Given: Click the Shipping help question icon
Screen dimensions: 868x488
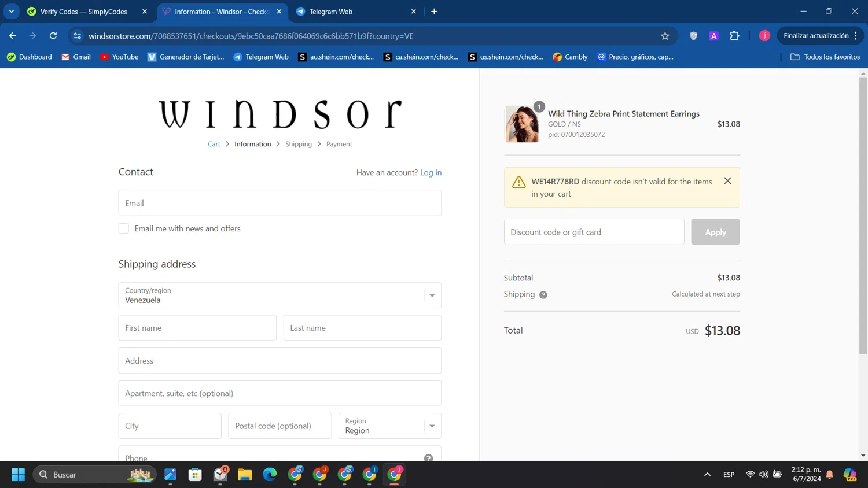Looking at the screenshot, I should click(543, 295).
